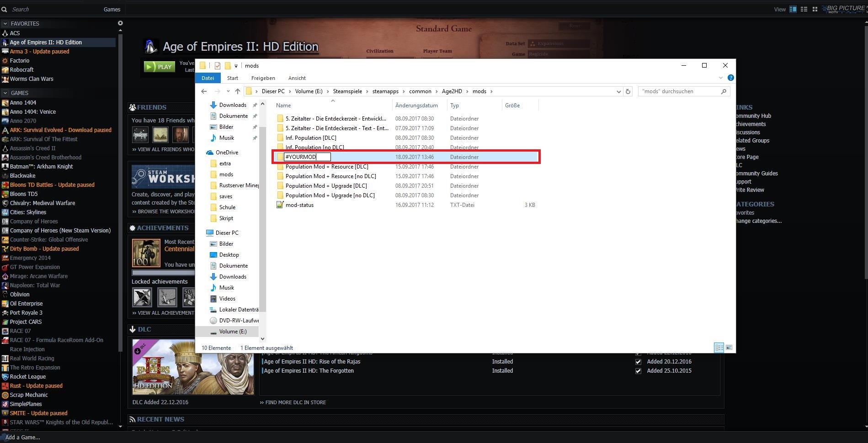Go forward in the Explorer window
The height and width of the screenshot is (443, 868).
coord(218,91)
